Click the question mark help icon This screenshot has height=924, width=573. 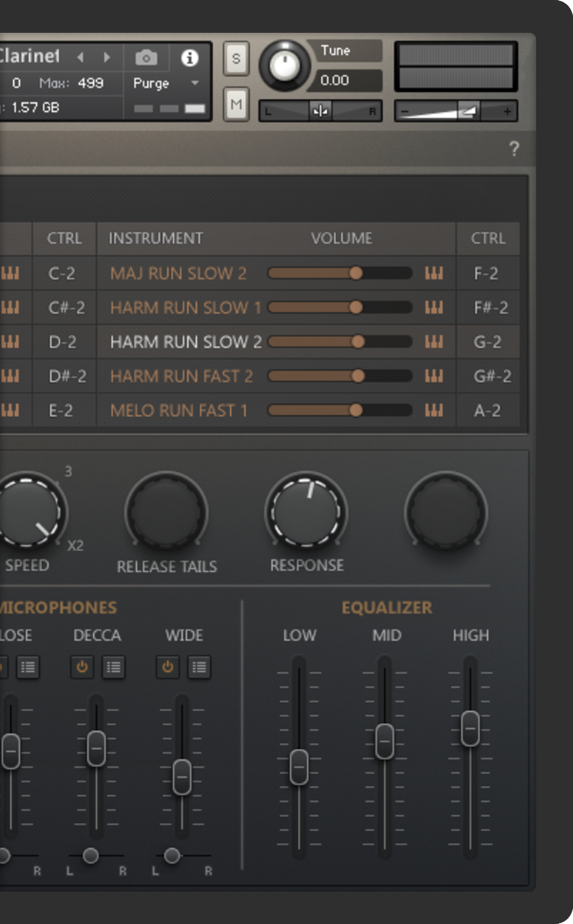tap(514, 148)
